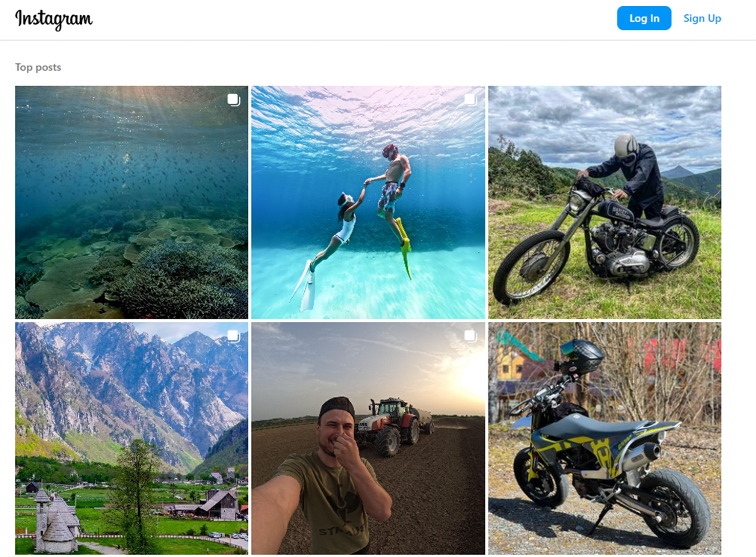This screenshot has height=557, width=756.
Task: Click the diver's yellow swim fins
Action: (406, 247)
